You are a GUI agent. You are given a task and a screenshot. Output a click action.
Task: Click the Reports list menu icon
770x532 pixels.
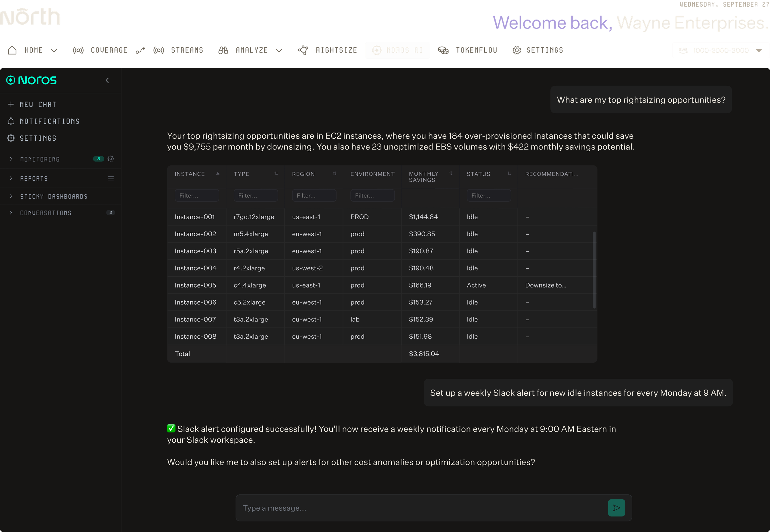click(111, 178)
